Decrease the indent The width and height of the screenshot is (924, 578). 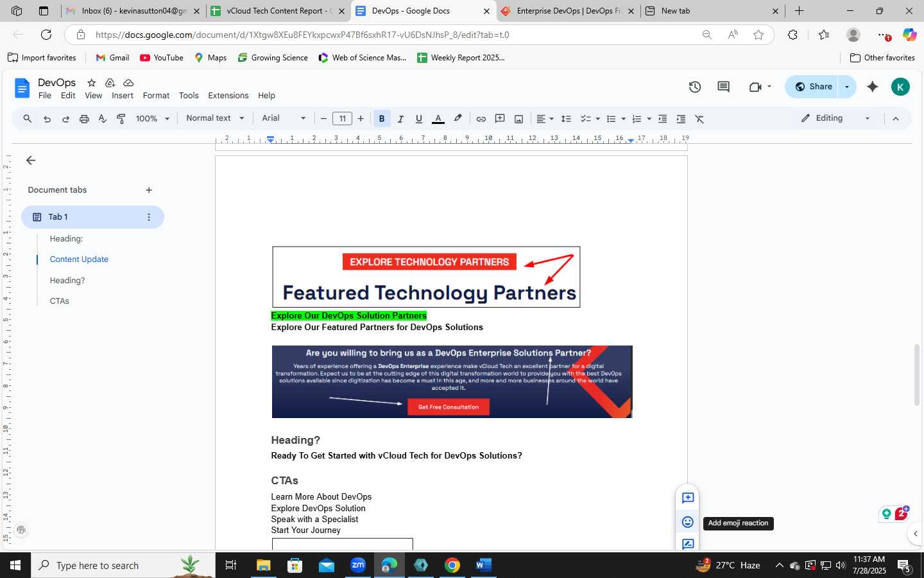662,119
